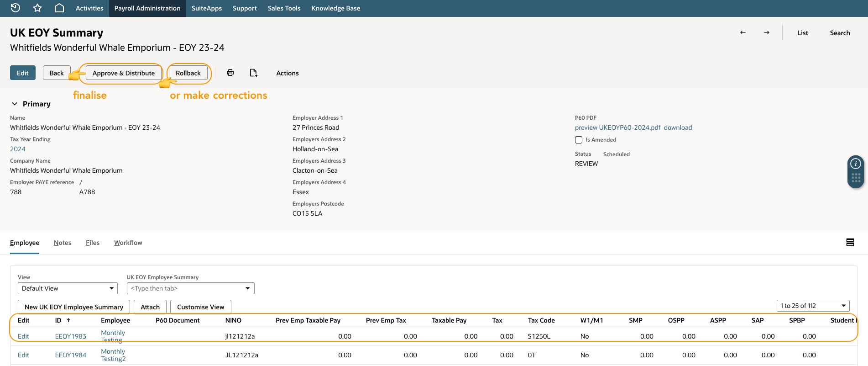Go to the home icon
The width and height of the screenshot is (868, 366).
pos(59,8)
